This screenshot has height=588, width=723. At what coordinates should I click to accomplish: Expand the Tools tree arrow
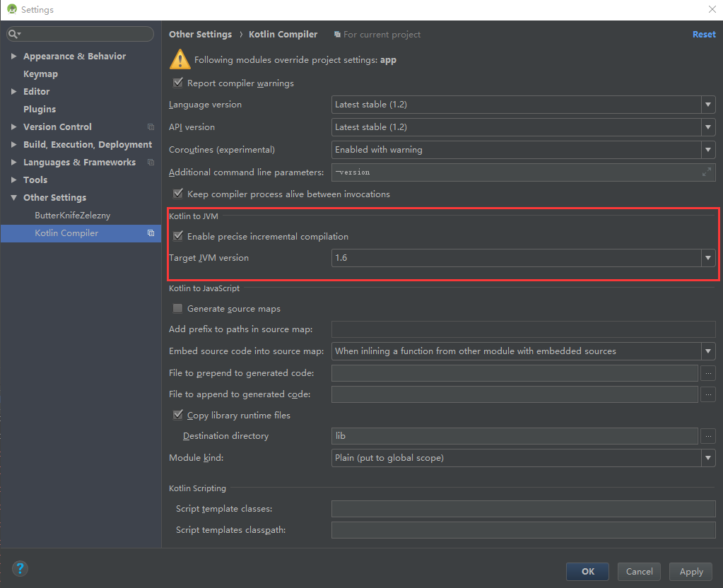(14, 180)
